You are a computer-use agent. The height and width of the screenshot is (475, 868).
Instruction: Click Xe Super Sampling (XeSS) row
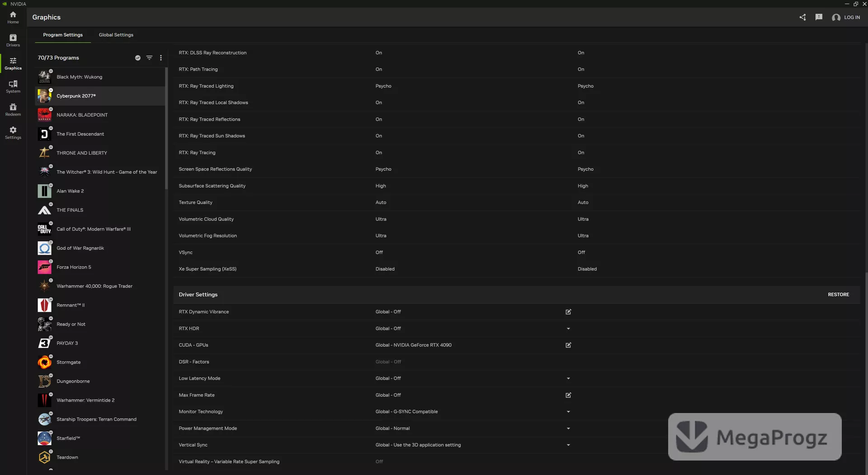tap(516, 269)
